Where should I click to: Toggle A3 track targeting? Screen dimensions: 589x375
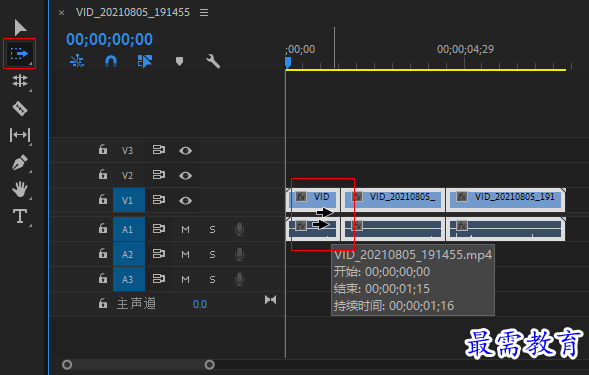click(x=129, y=279)
